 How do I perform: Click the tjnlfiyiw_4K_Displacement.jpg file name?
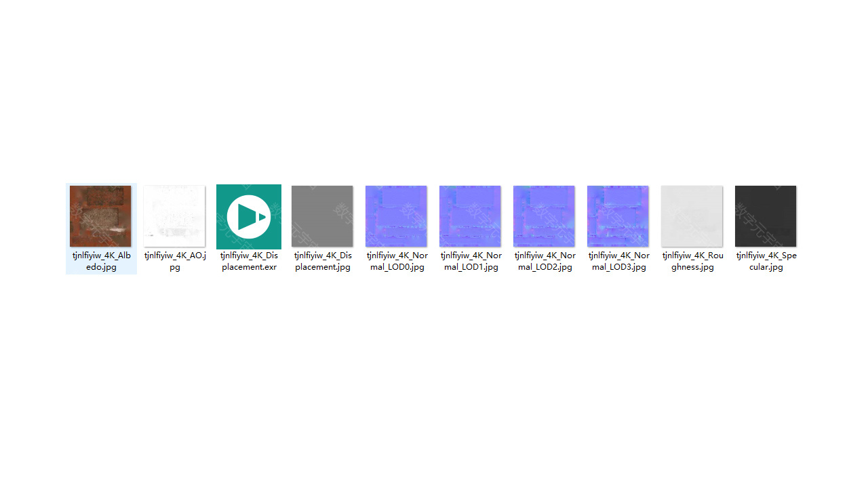pos(323,261)
